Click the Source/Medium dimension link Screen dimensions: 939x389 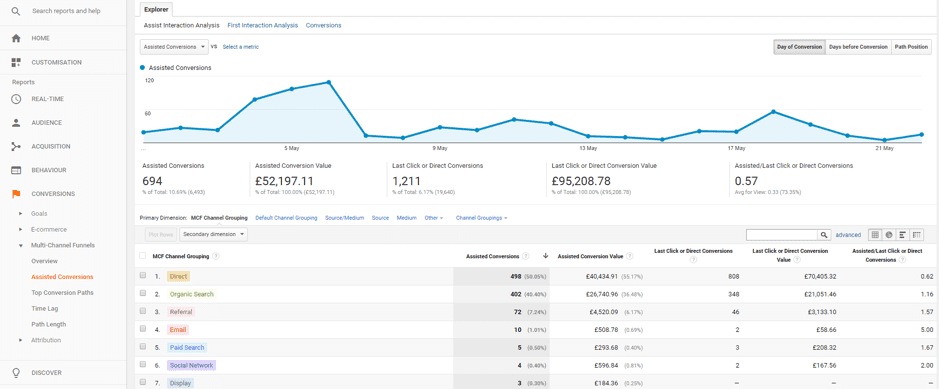coord(344,218)
